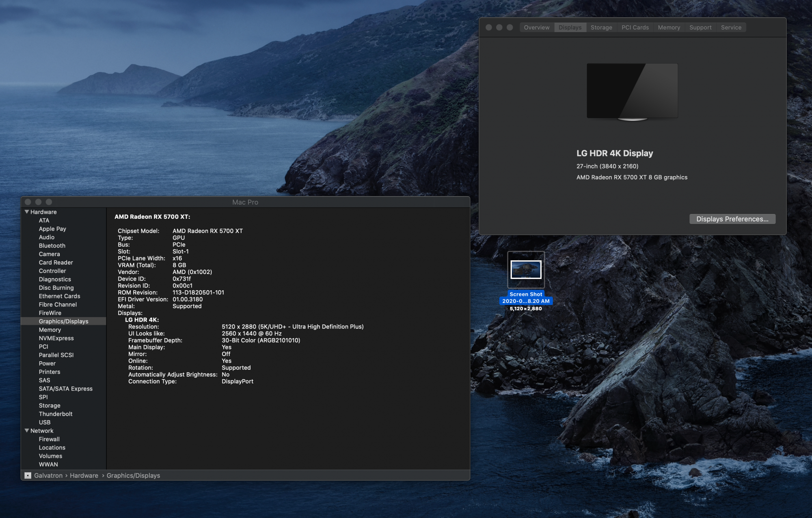This screenshot has height=518, width=812.
Task: Select the Support tab
Action: pyautogui.click(x=700, y=28)
